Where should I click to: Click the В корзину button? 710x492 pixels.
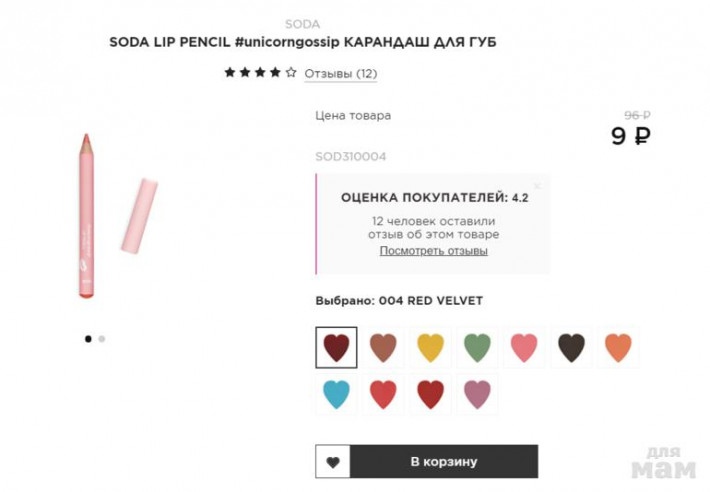point(444,462)
